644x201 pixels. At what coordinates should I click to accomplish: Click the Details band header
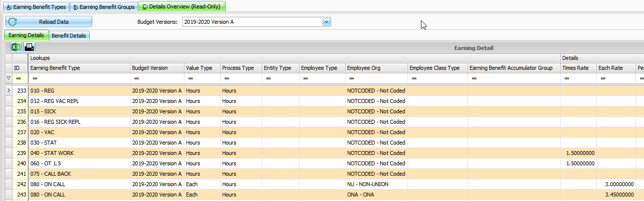(602, 58)
